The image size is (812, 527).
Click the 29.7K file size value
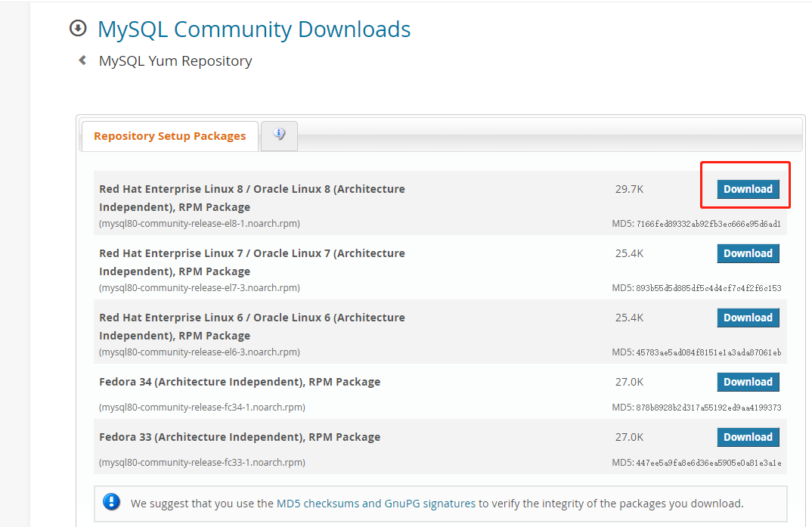629,189
